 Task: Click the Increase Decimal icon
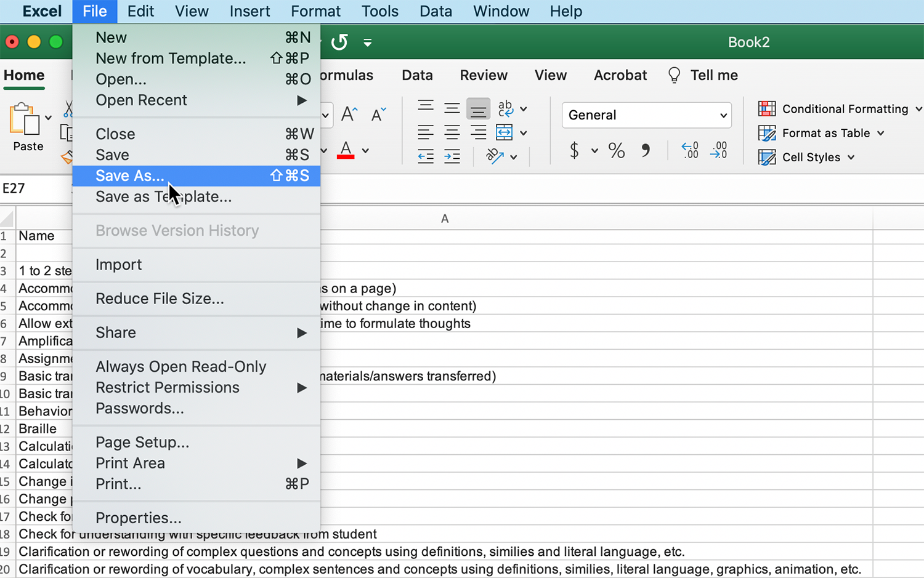(x=690, y=150)
